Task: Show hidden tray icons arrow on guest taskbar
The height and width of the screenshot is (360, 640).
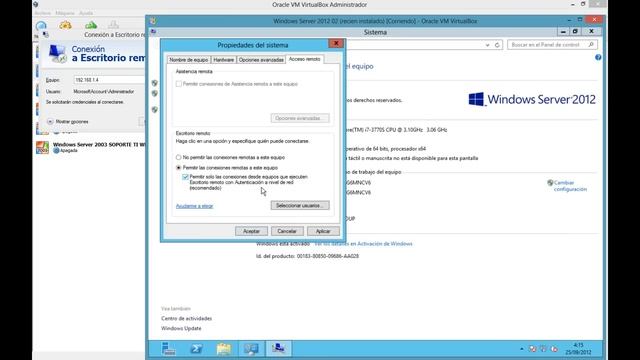Action: [522, 349]
